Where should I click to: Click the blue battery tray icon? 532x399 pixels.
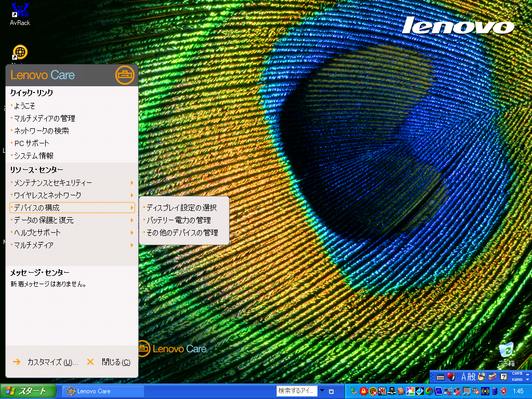495,391
